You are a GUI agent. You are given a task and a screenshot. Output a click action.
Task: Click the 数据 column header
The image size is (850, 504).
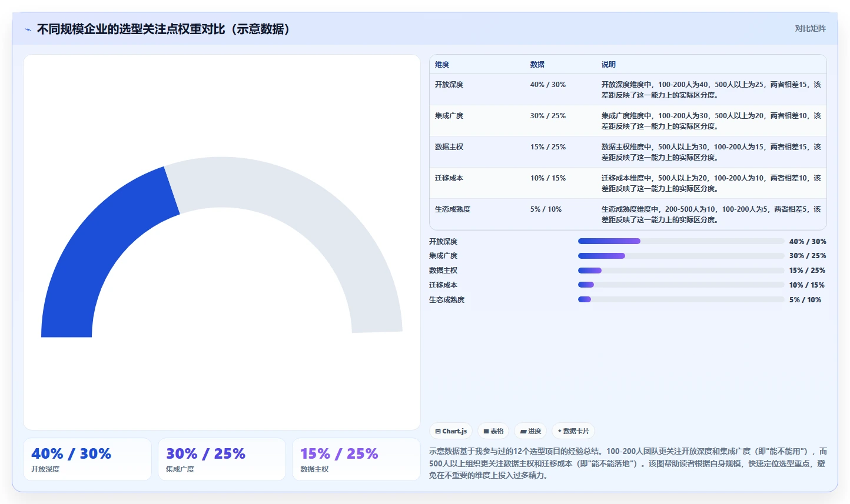tap(537, 65)
